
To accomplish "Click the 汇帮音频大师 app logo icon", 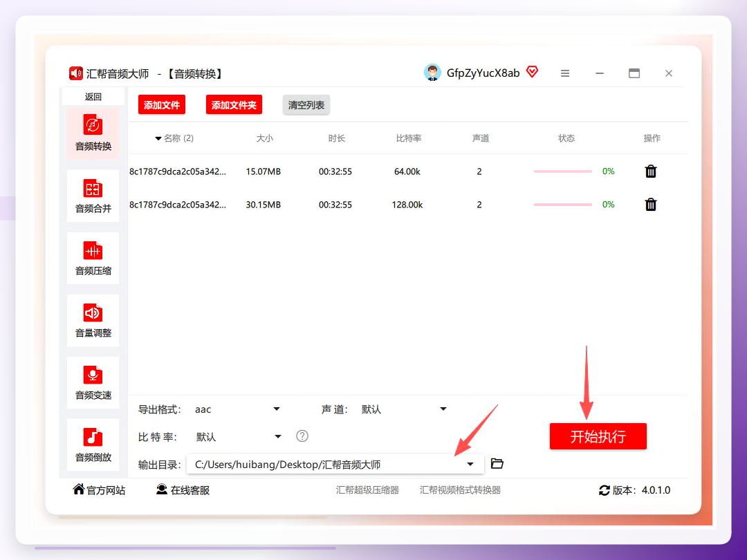I will click(76, 73).
